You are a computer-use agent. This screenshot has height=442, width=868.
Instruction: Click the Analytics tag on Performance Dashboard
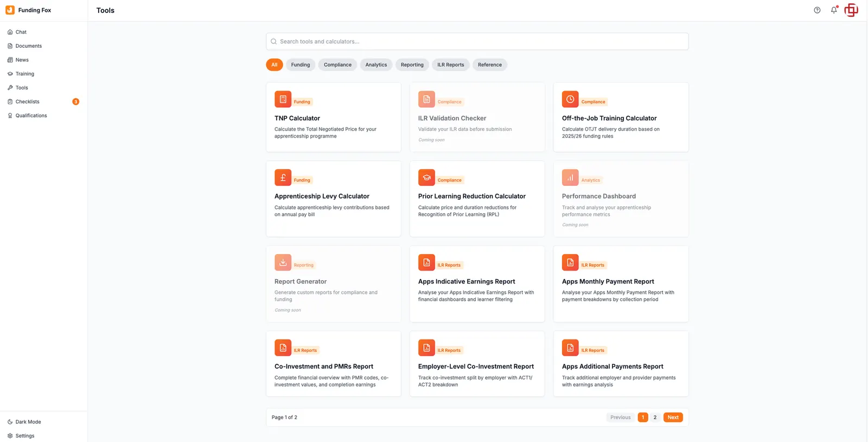(591, 180)
